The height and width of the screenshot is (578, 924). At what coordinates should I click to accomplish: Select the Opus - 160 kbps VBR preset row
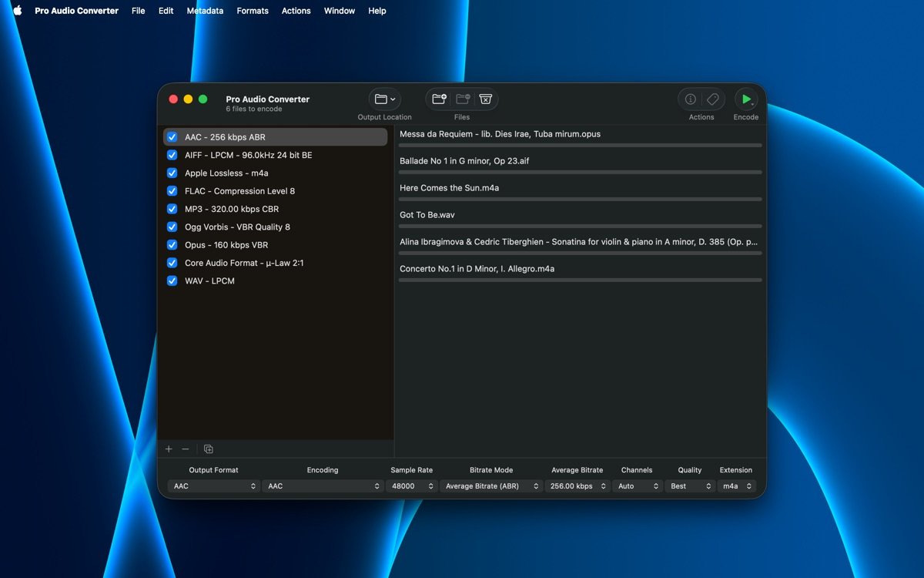pos(275,245)
